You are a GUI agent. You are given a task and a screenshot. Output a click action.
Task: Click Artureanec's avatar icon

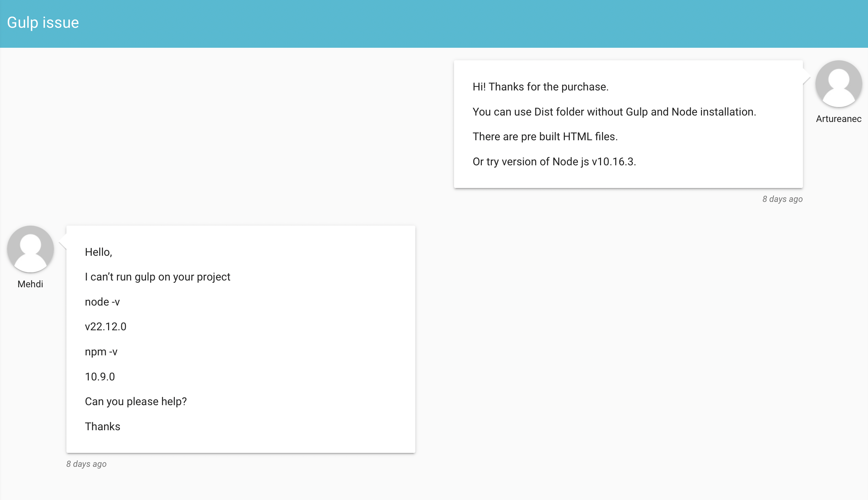(839, 84)
